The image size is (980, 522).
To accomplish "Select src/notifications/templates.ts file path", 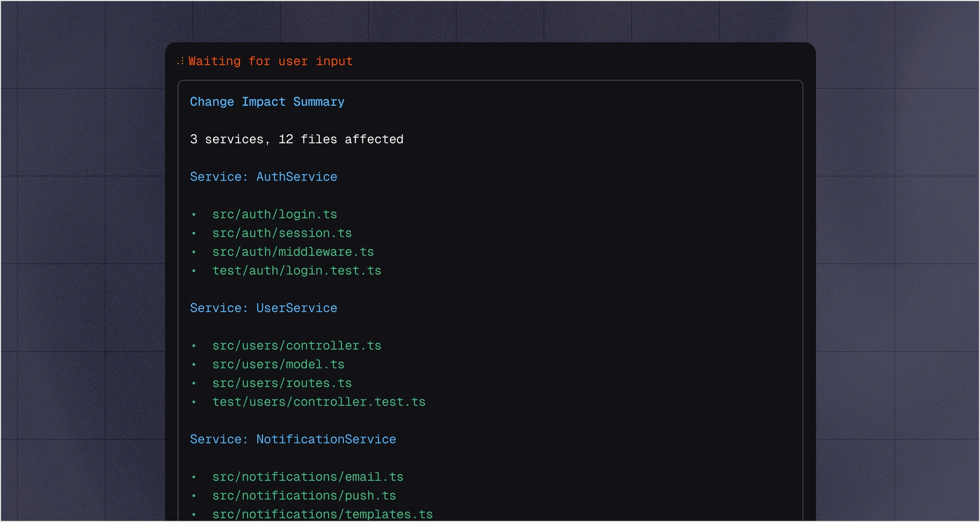I will pos(322,514).
